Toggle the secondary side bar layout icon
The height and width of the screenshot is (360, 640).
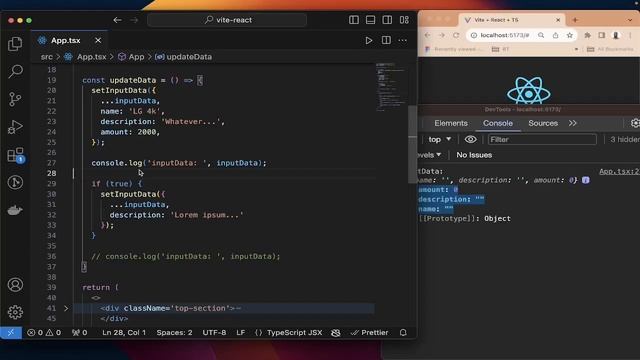(x=387, y=20)
